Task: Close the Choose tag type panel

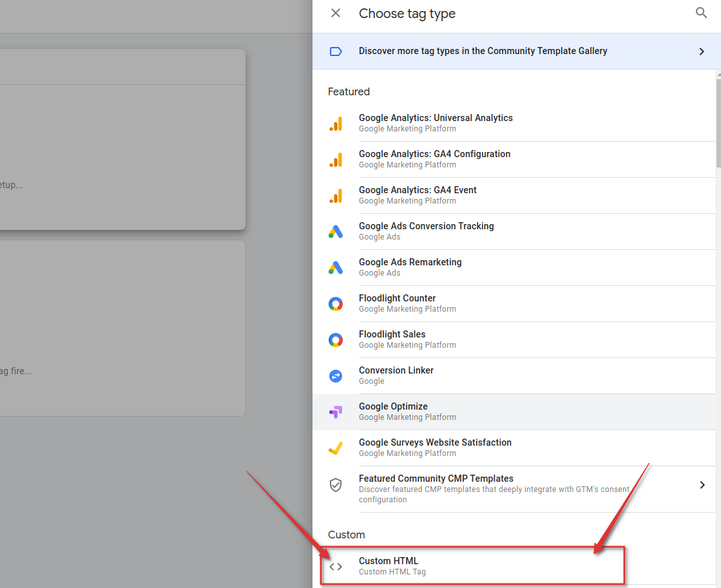Action: pos(336,14)
